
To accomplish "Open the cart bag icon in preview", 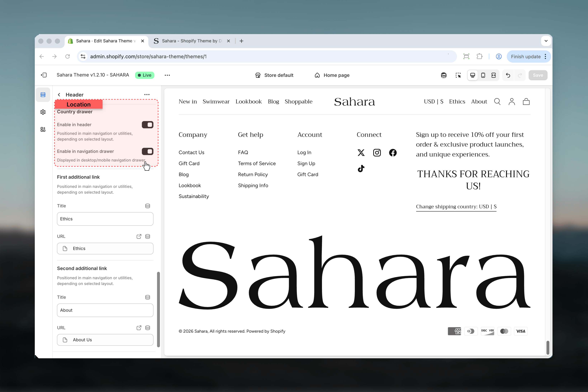I will click(526, 101).
